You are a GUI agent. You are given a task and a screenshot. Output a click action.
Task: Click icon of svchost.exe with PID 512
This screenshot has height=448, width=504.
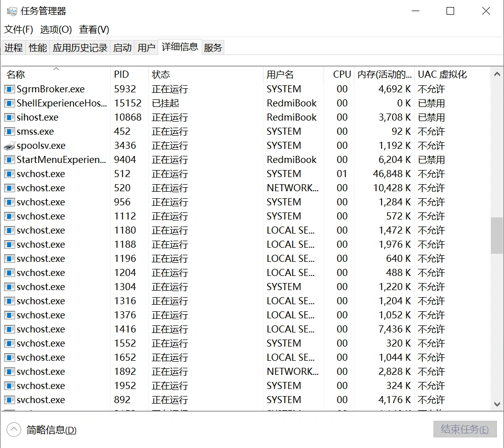pyautogui.click(x=9, y=174)
